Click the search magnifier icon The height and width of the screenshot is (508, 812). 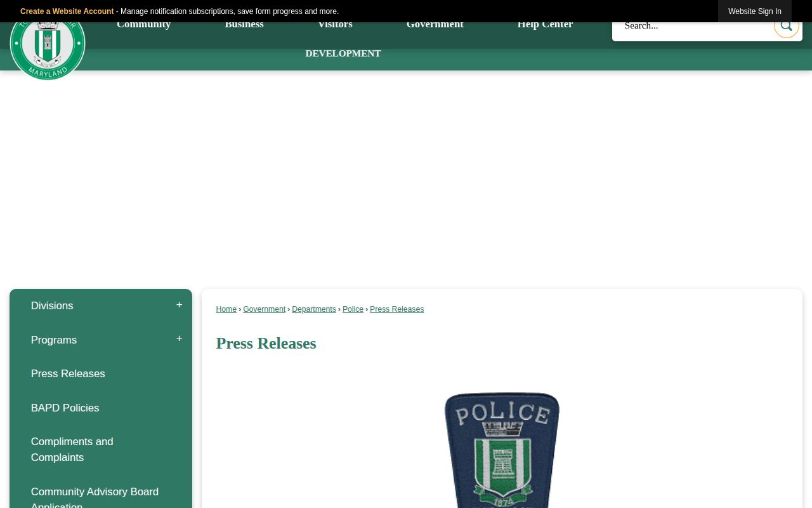(786, 26)
